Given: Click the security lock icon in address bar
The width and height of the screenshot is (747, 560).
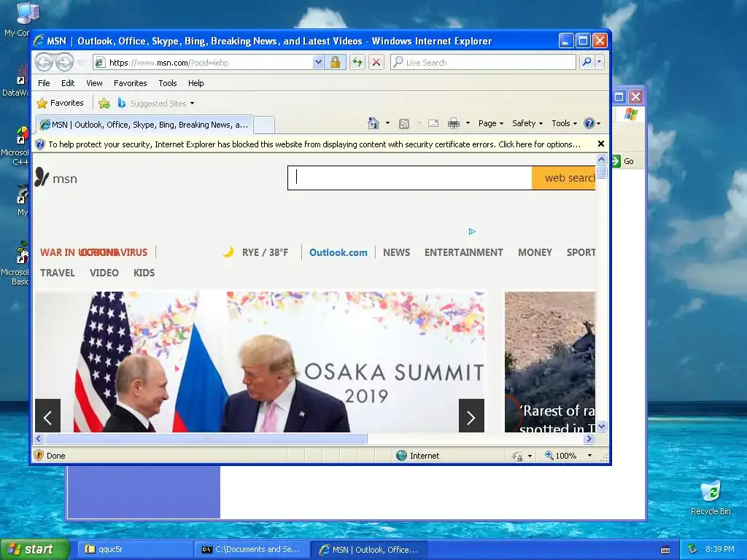Looking at the screenshot, I should click(x=336, y=63).
